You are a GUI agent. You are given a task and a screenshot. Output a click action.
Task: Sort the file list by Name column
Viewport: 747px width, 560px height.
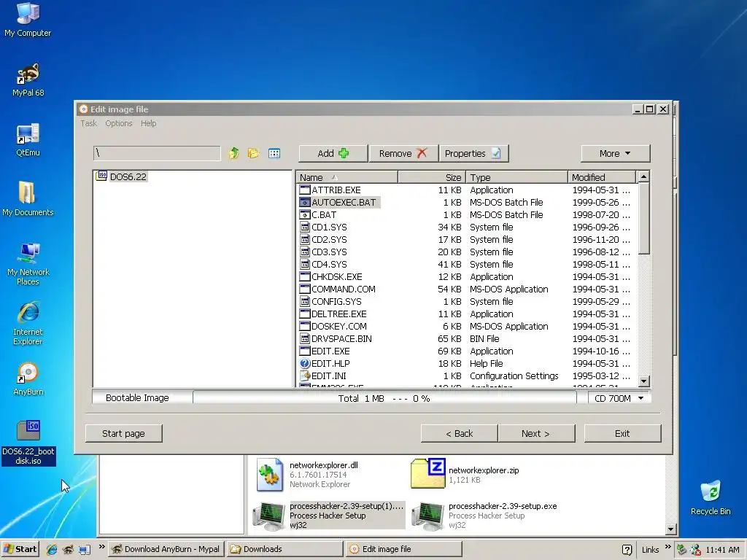click(x=347, y=177)
